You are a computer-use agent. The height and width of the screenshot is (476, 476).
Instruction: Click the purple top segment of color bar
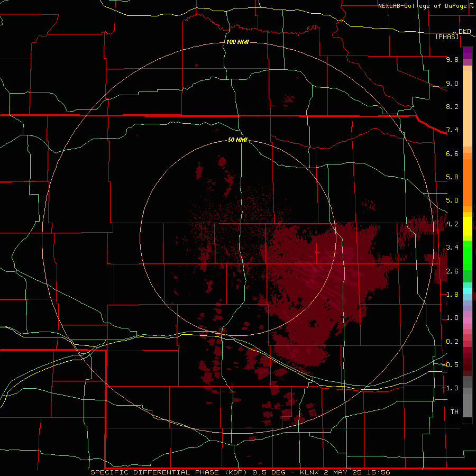[x=467, y=53]
